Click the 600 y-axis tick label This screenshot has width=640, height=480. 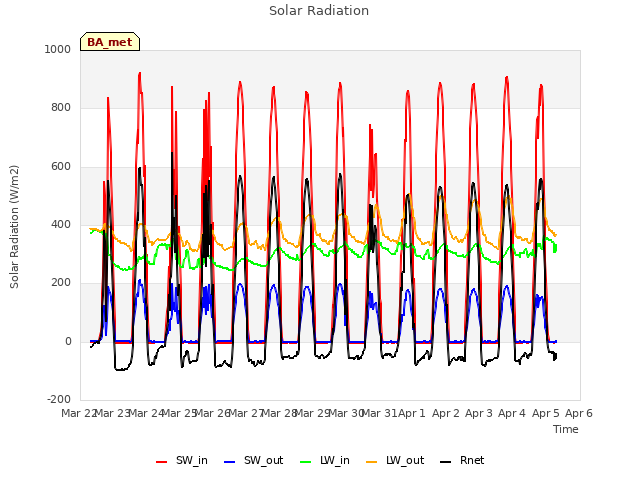[61, 167]
